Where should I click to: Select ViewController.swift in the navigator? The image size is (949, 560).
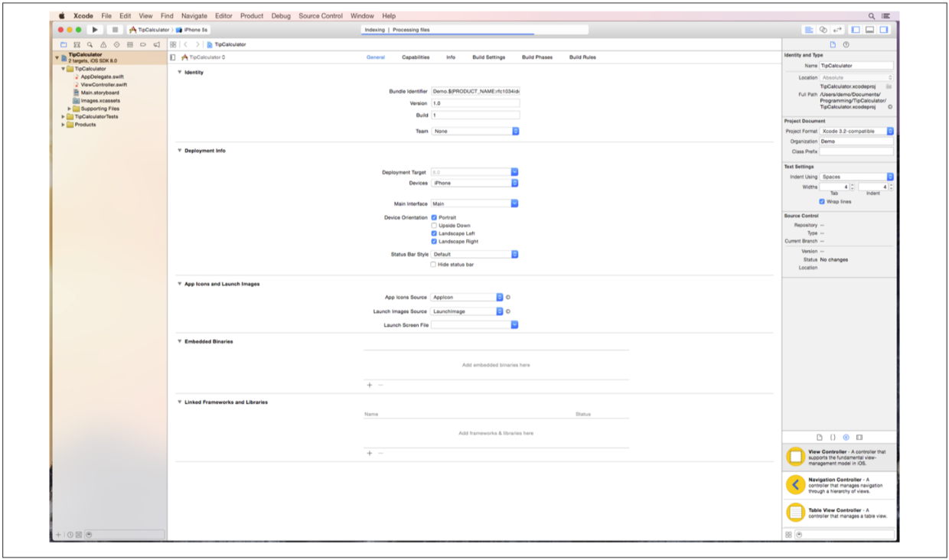[x=103, y=85]
